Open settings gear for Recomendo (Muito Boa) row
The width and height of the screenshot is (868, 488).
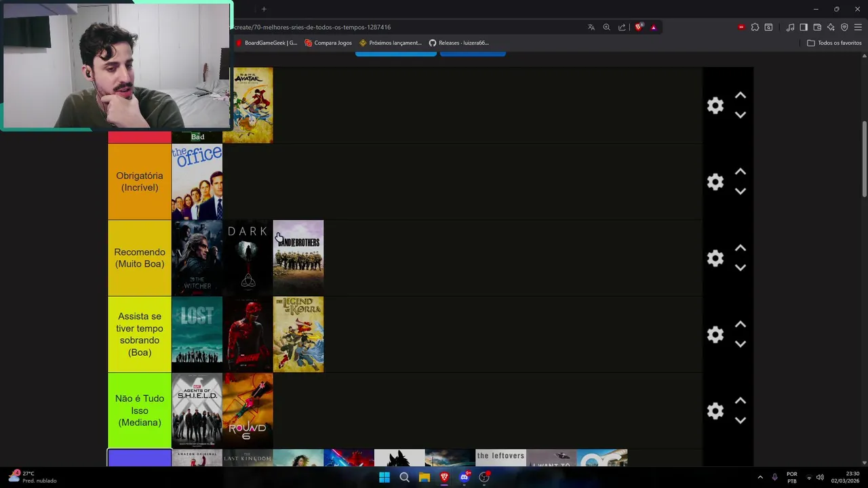715,258
